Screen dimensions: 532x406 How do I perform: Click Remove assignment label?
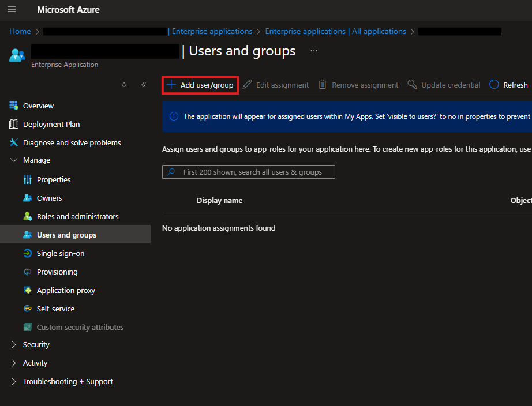[365, 85]
